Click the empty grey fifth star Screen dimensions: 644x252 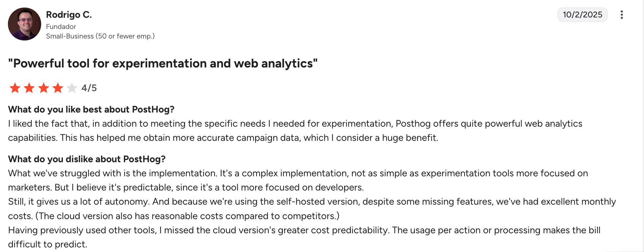coord(72,88)
